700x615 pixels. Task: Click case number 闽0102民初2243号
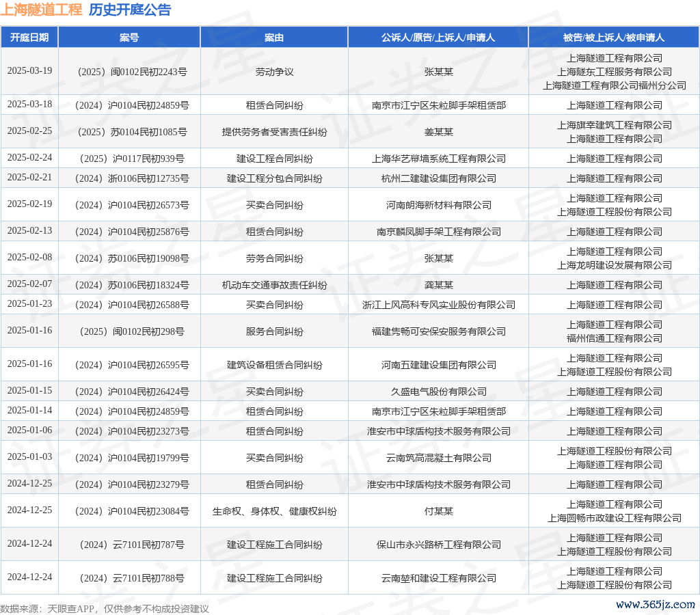pos(132,72)
